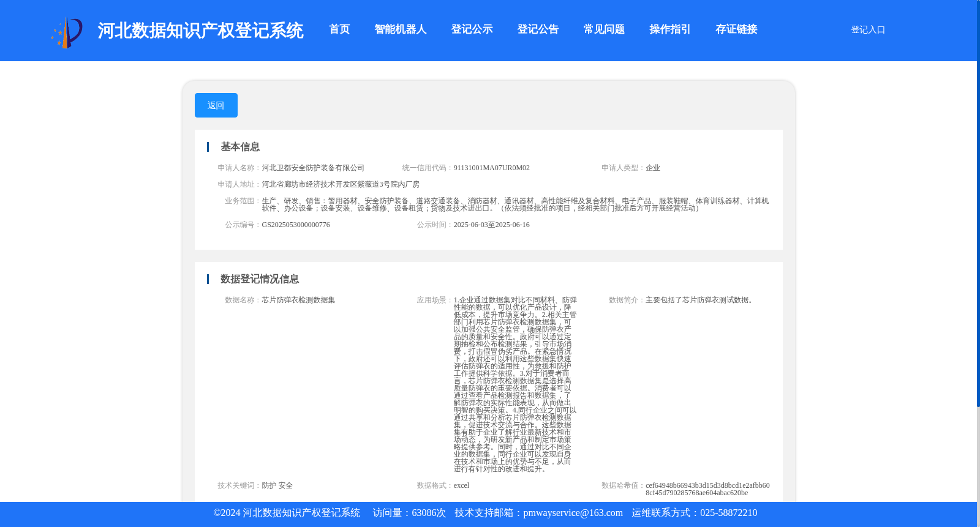
Task: Click the 数据登记情况信息 section heading
Action: (260, 279)
